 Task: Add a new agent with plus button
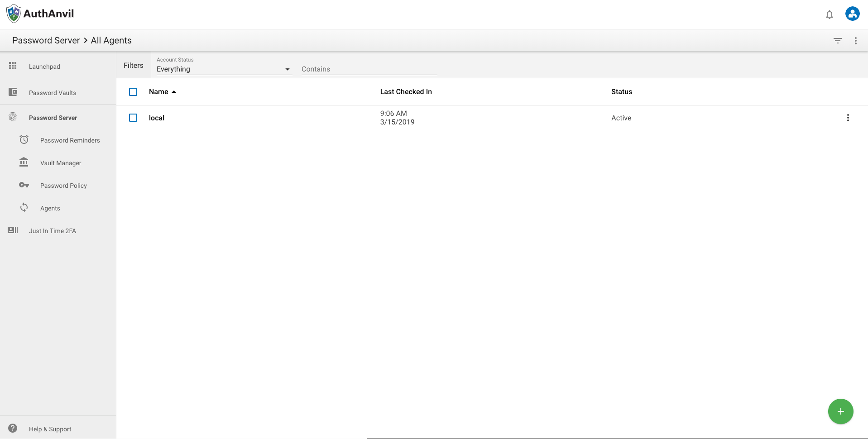pos(841,411)
